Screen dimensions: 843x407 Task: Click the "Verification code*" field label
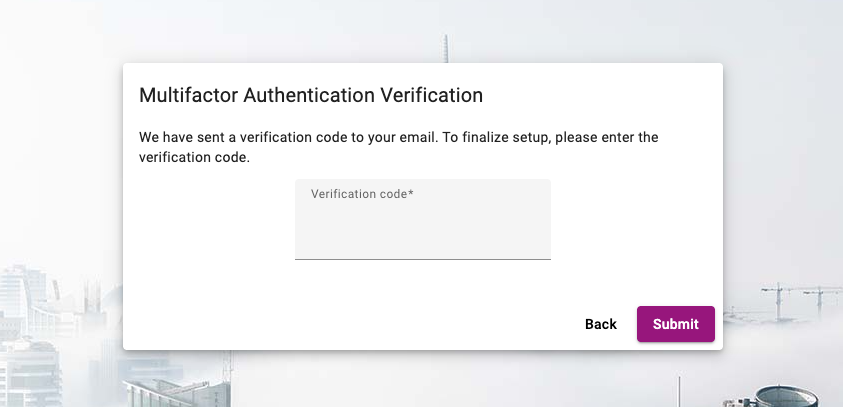coord(361,194)
